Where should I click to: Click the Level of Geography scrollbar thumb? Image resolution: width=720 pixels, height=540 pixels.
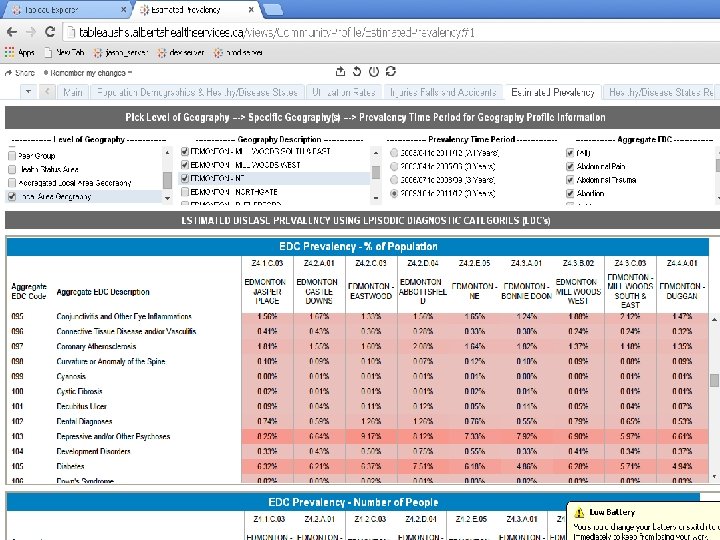(x=168, y=180)
